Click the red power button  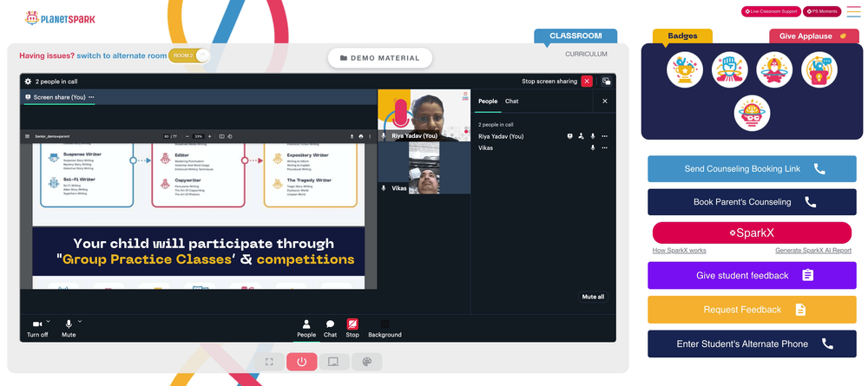coord(302,362)
